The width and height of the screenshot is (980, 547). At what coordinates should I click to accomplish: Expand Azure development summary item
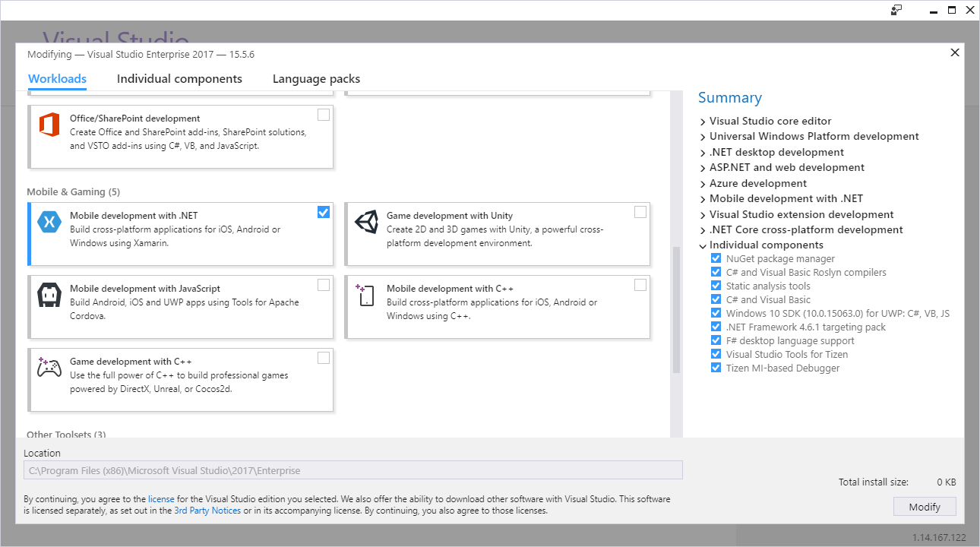click(x=703, y=184)
